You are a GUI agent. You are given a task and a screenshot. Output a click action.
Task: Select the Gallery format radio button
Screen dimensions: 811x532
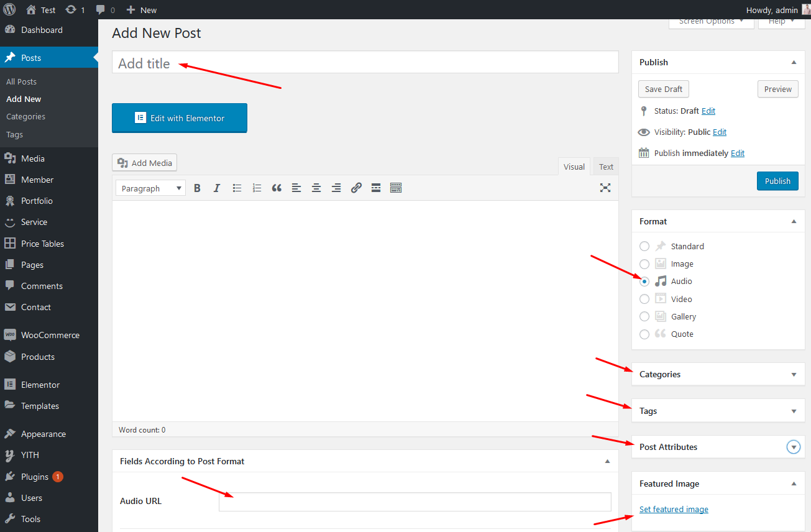coord(644,316)
